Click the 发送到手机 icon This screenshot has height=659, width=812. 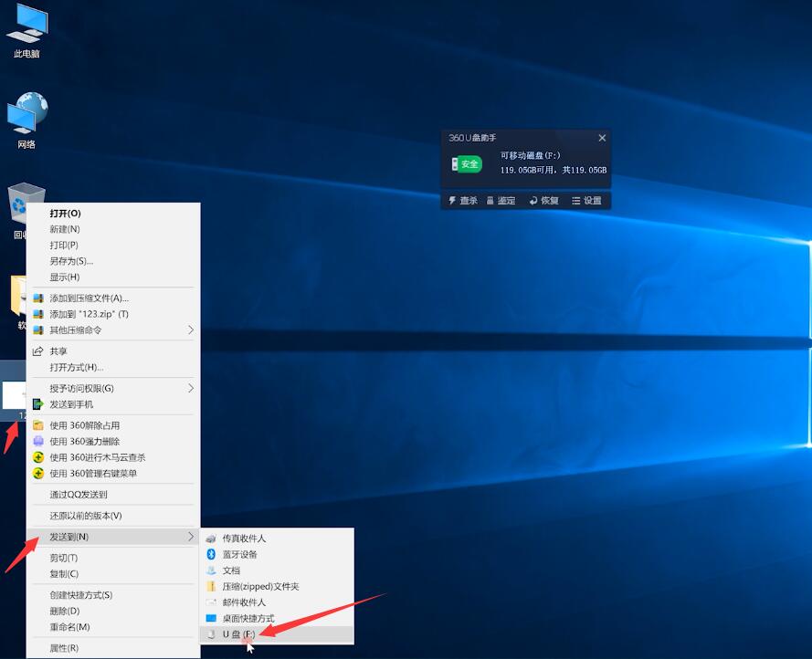(37, 404)
